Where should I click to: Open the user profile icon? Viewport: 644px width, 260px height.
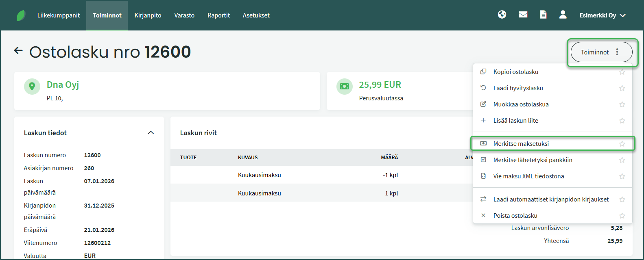click(x=563, y=15)
